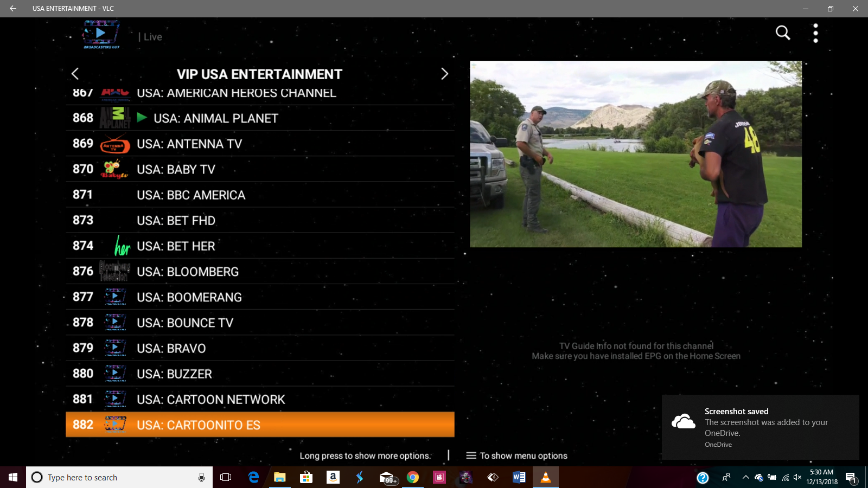Open the Action Center notifications icon

(x=851, y=478)
